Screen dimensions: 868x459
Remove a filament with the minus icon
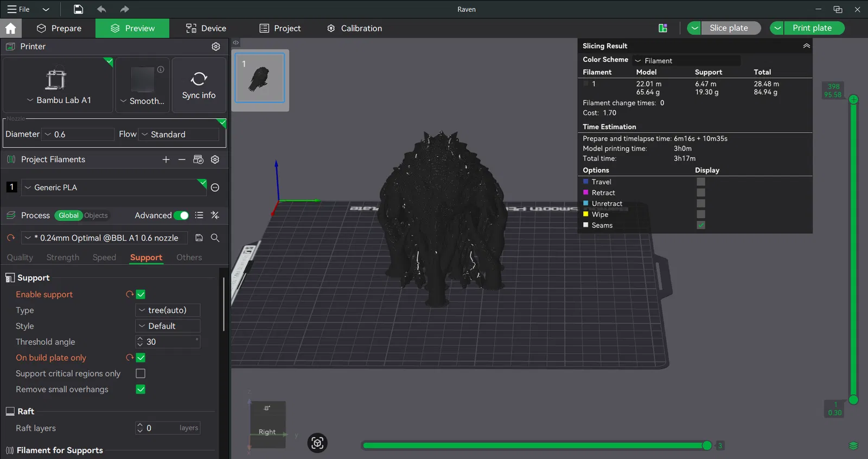[x=182, y=159]
